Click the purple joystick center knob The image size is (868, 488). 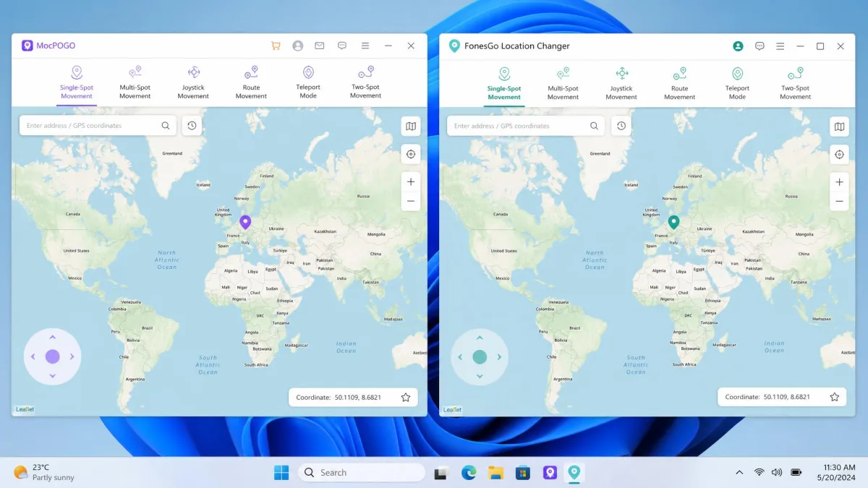pyautogui.click(x=52, y=356)
